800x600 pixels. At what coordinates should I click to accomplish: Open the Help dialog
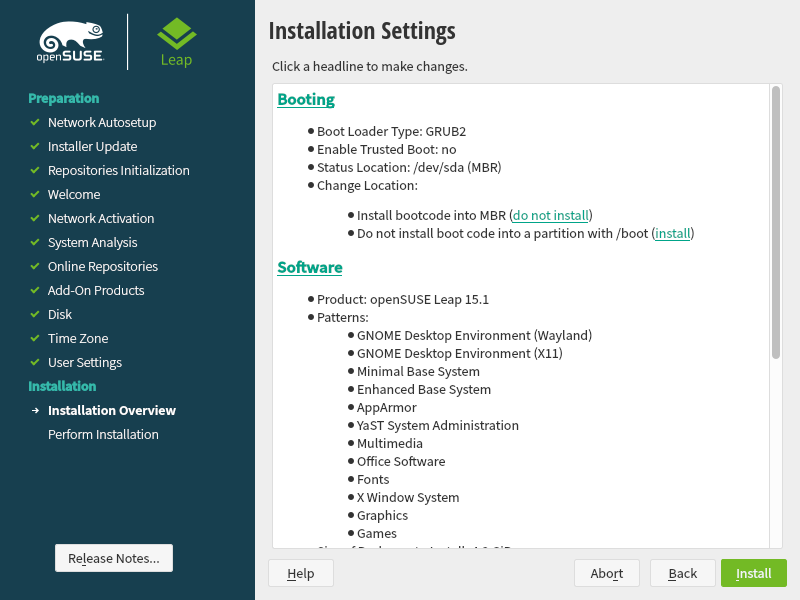coord(301,573)
